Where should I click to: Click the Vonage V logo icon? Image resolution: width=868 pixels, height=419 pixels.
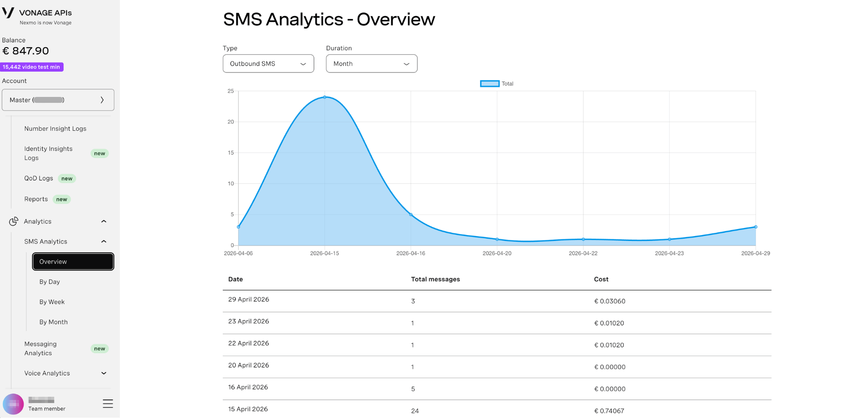[x=8, y=13]
